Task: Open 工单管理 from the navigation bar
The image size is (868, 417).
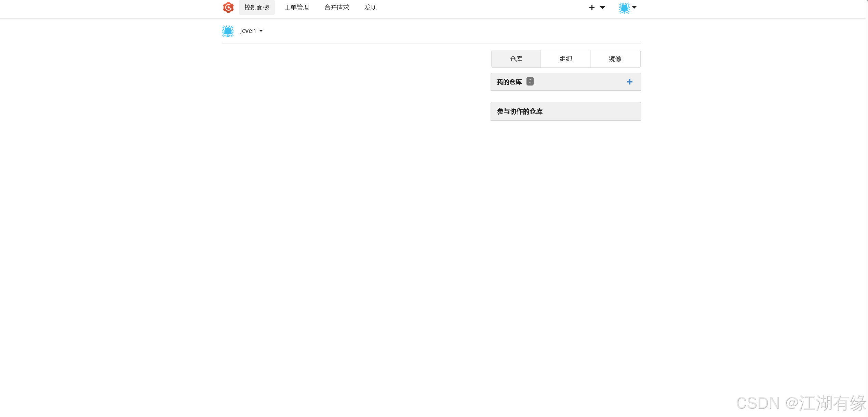Action: (296, 7)
